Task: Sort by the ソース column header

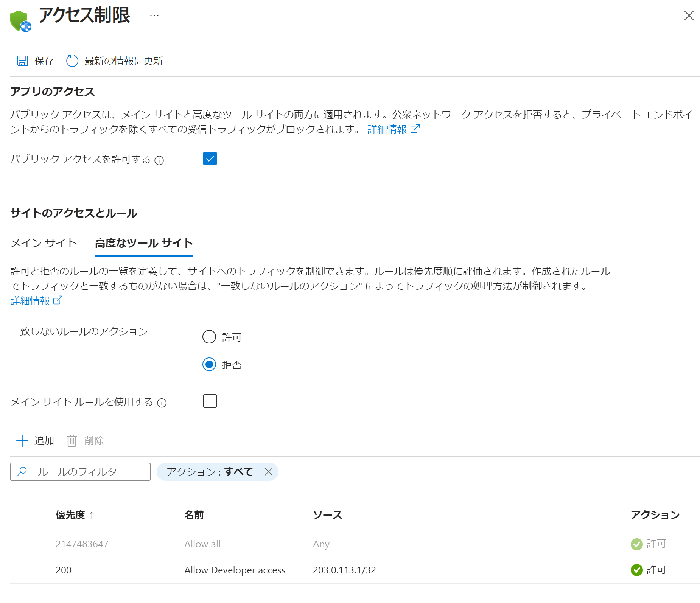Action: pyautogui.click(x=328, y=515)
